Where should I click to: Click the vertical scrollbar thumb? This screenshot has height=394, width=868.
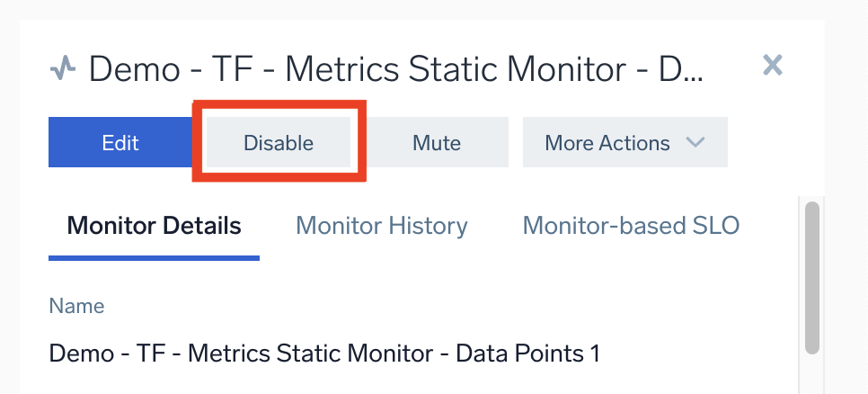812,279
